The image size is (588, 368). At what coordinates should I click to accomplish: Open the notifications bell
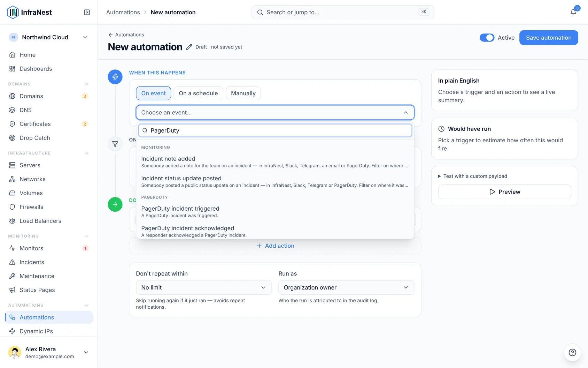pyautogui.click(x=573, y=12)
